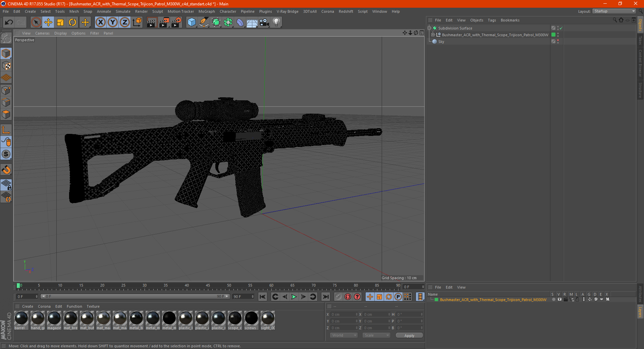
Task: Toggle Enable Snap icon
Action: [6, 170]
